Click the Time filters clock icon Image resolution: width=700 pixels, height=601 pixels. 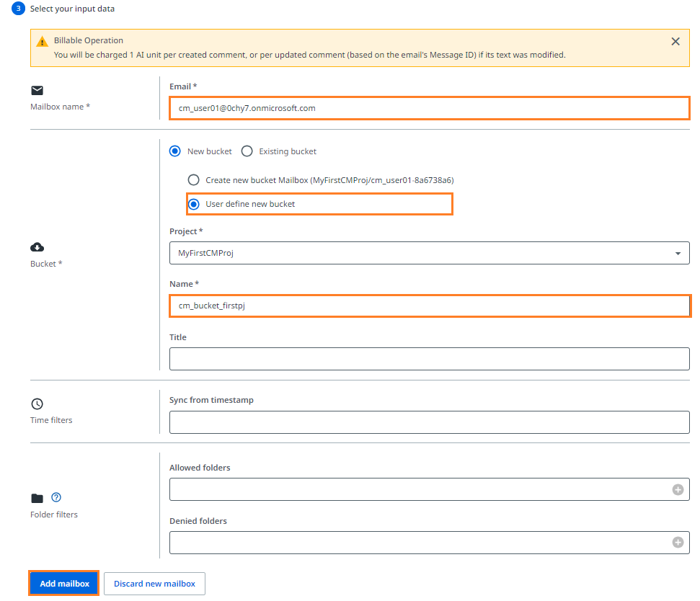click(x=37, y=404)
